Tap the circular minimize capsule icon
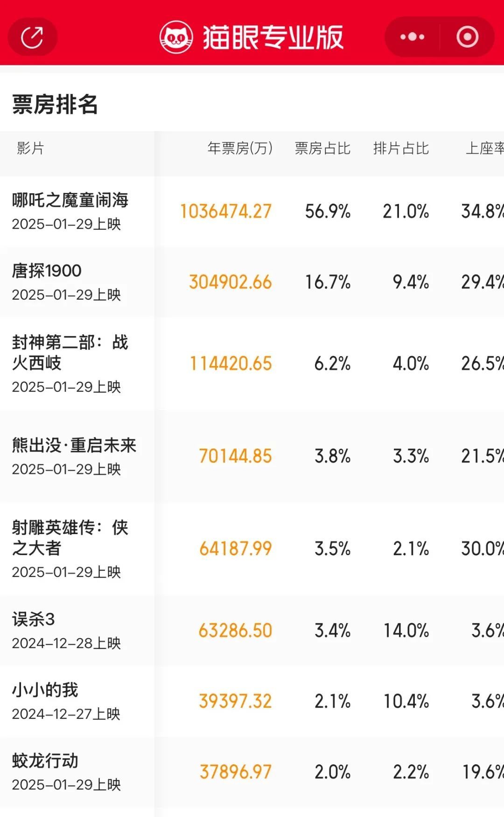 point(467,36)
